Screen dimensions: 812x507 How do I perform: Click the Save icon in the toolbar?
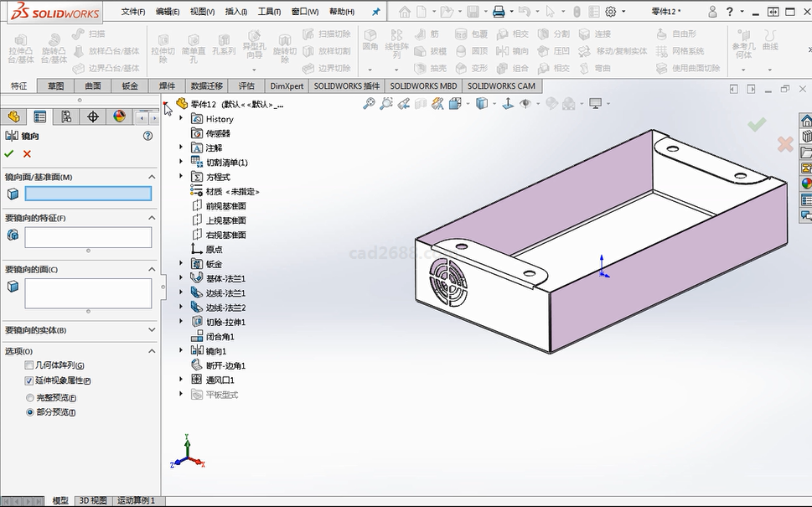point(473,12)
